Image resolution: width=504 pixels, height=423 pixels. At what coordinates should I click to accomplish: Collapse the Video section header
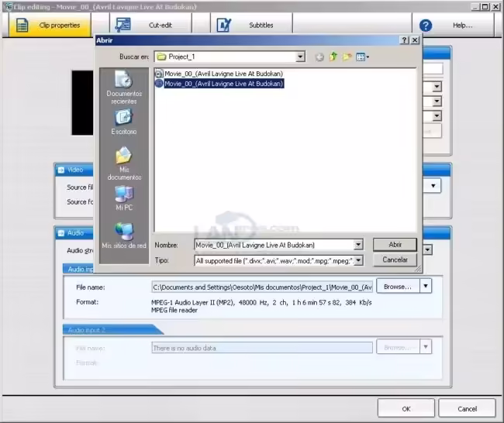click(x=60, y=170)
